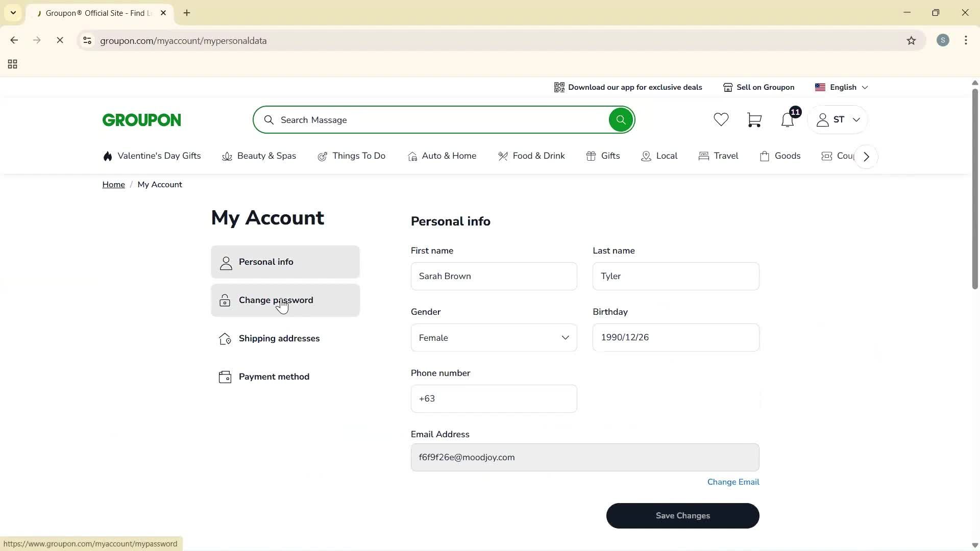The height and width of the screenshot is (551, 980).
Task: View saved deals via the heart icon
Action: [x=720, y=119]
